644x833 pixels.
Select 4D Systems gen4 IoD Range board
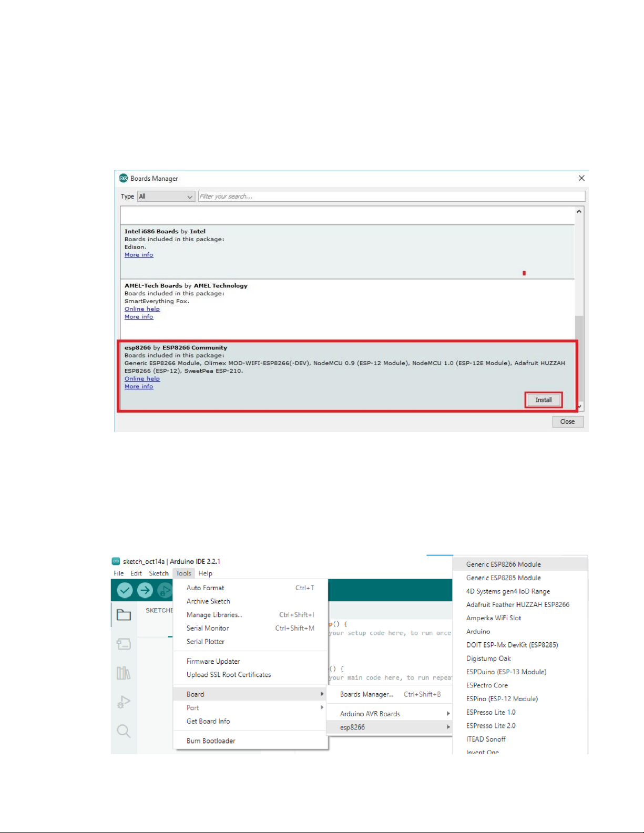click(520, 591)
